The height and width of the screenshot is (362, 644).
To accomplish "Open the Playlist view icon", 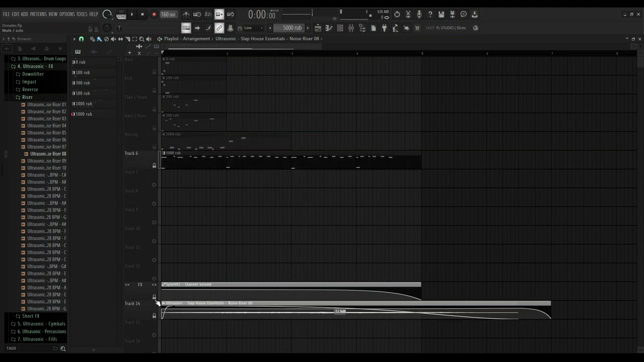I will click(318, 28).
